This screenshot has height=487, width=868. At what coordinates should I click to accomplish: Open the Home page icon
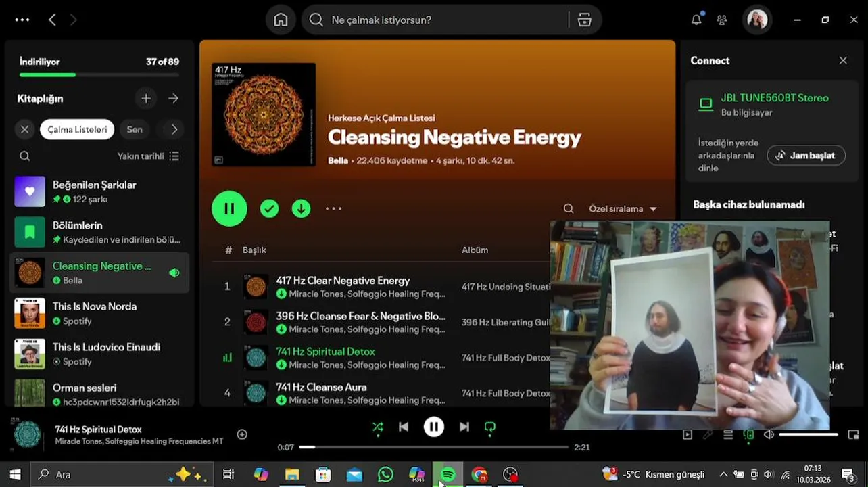(281, 20)
